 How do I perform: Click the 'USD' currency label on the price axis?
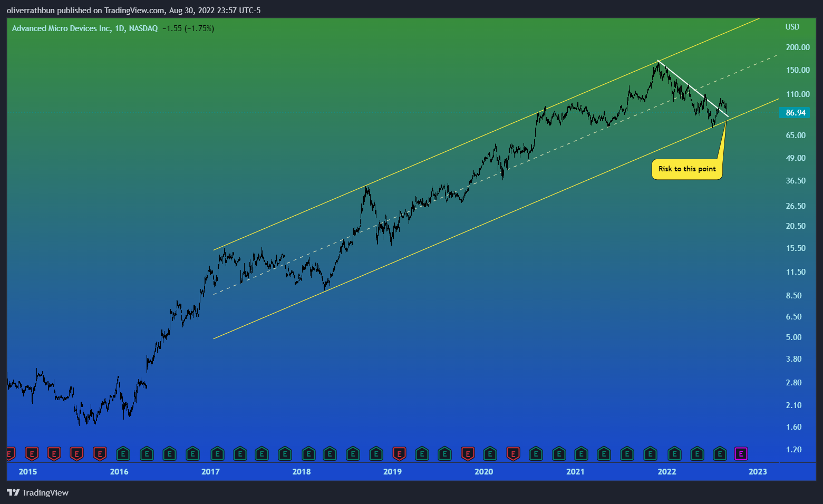[792, 27]
